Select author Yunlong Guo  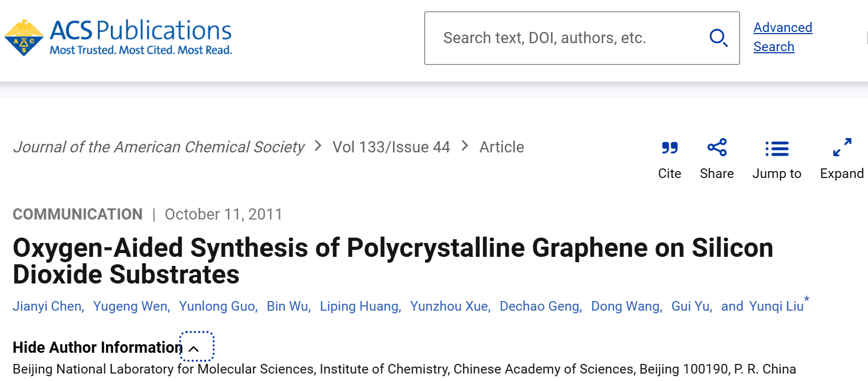tap(217, 306)
